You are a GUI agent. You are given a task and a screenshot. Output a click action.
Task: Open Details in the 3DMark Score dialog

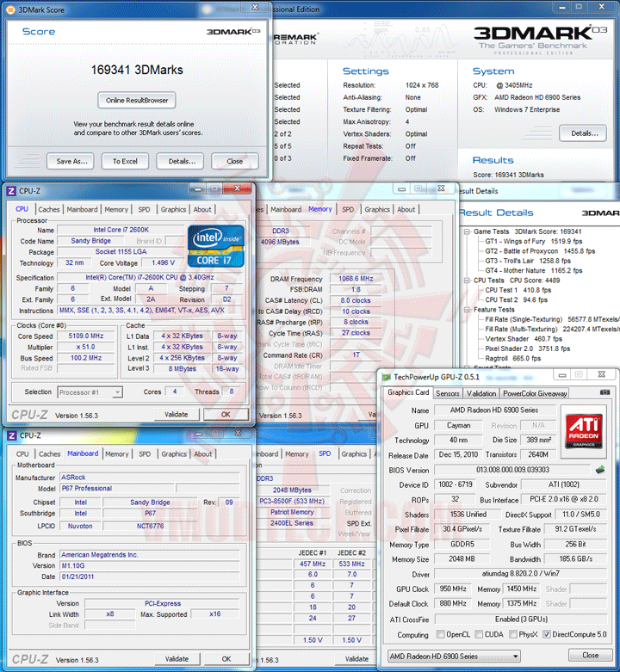pyautogui.click(x=182, y=161)
